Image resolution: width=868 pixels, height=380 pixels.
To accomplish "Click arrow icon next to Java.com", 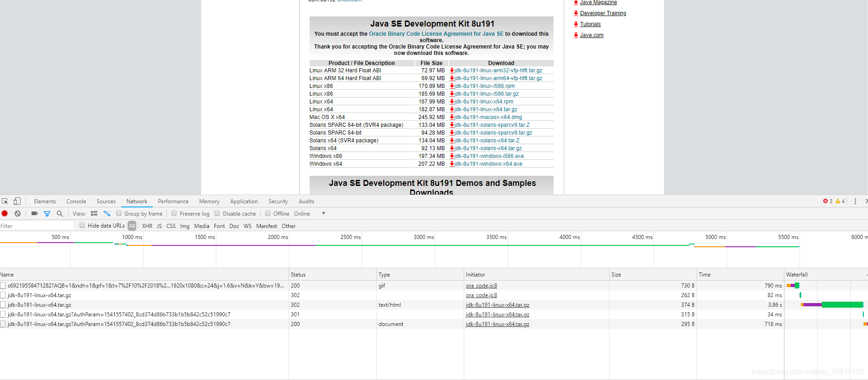I will coord(576,35).
